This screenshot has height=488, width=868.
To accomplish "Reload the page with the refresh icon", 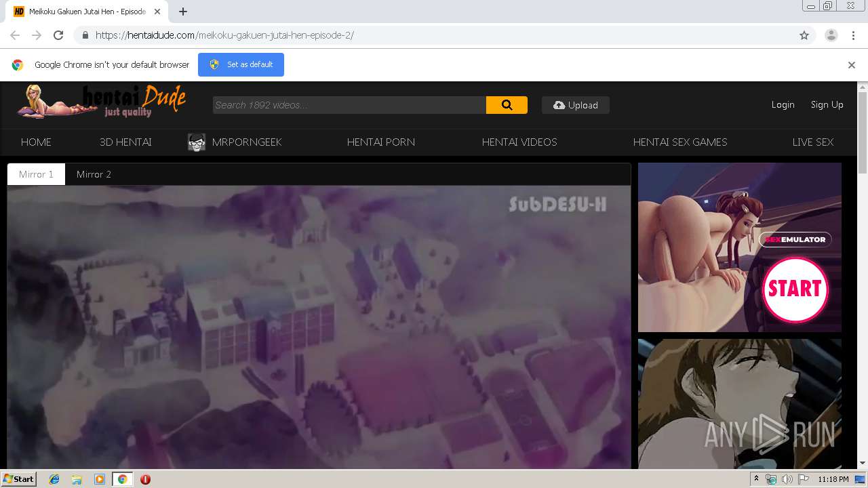I will tap(58, 35).
